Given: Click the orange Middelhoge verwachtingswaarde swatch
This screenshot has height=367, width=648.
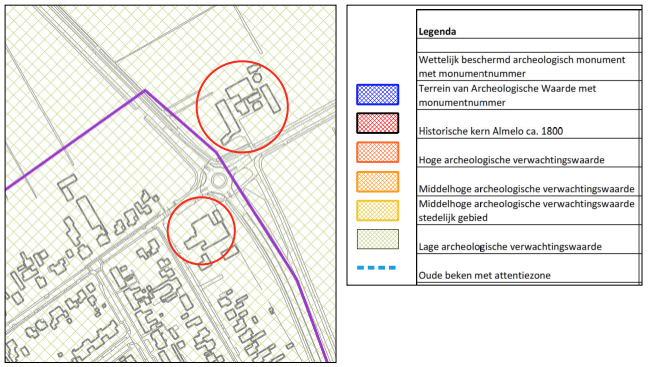Looking at the screenshot, I should pyautogui.click(x=377, y=182).
